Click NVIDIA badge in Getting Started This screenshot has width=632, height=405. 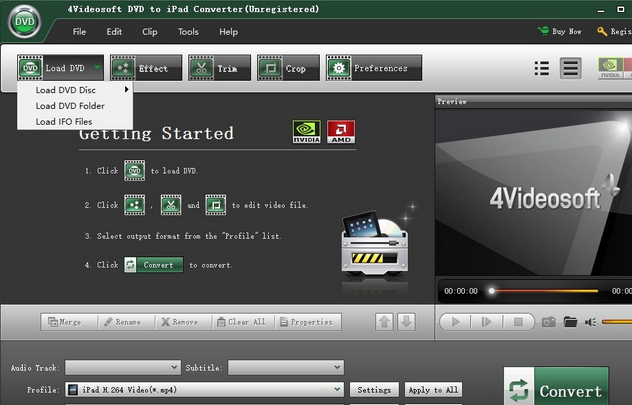307,131
